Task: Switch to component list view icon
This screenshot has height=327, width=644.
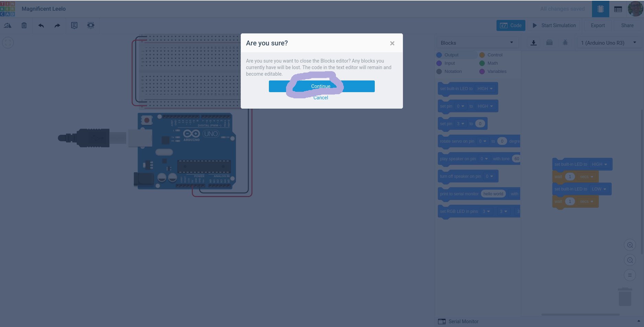Action: click(618, 9)
